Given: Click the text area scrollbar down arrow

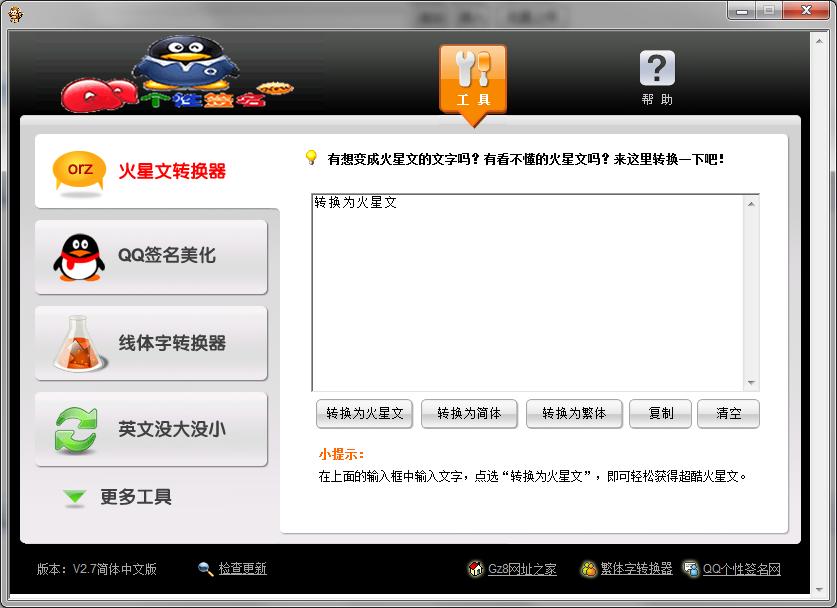Looking at the screenshot, I should point(751,382).
